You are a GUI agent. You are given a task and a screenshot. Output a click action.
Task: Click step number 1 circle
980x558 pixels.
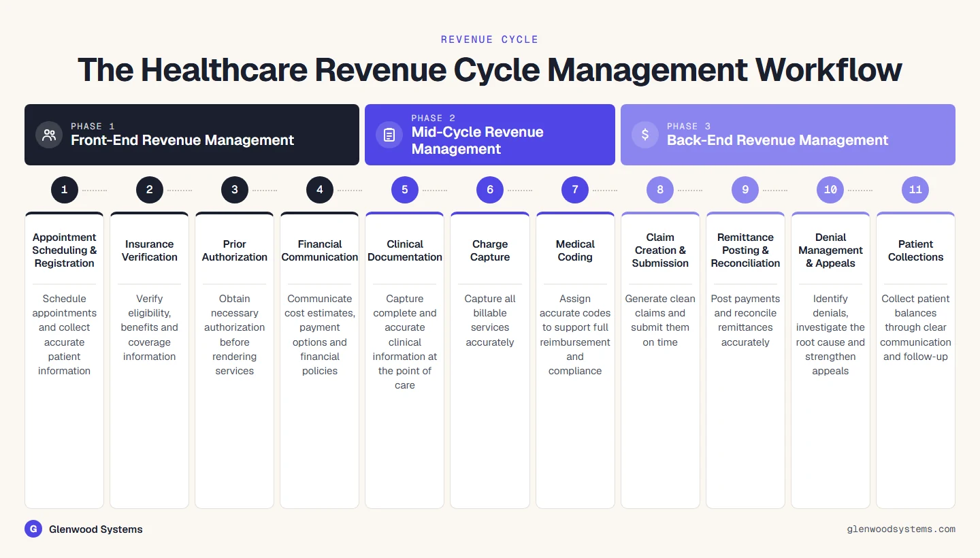[x=65, y=190]
